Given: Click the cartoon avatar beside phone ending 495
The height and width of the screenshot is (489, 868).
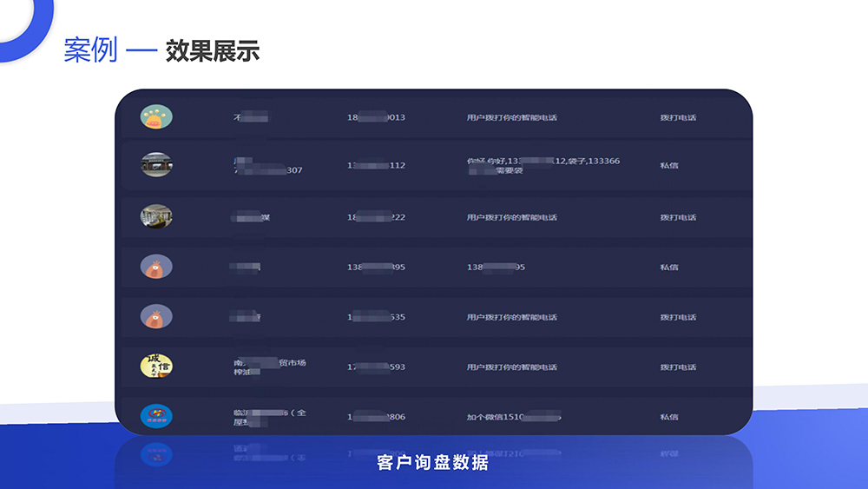Looking at the screenshot, I should coord(156,267).
